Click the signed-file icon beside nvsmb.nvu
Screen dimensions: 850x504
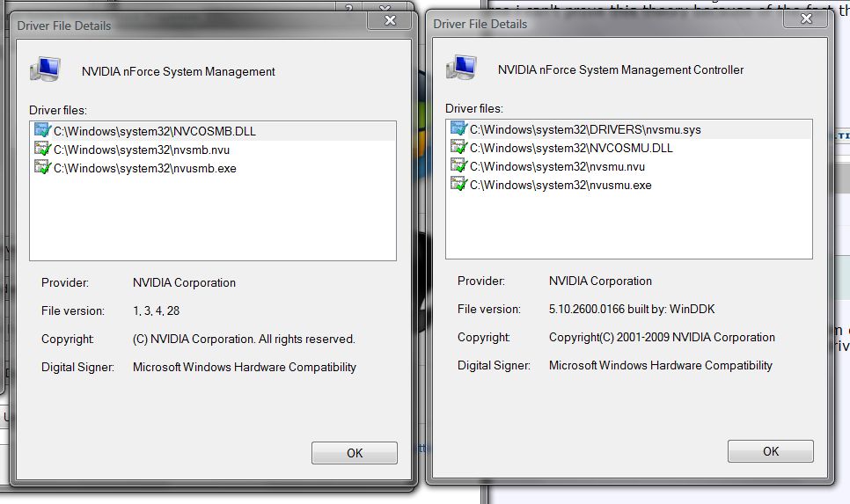coord(42,149)
